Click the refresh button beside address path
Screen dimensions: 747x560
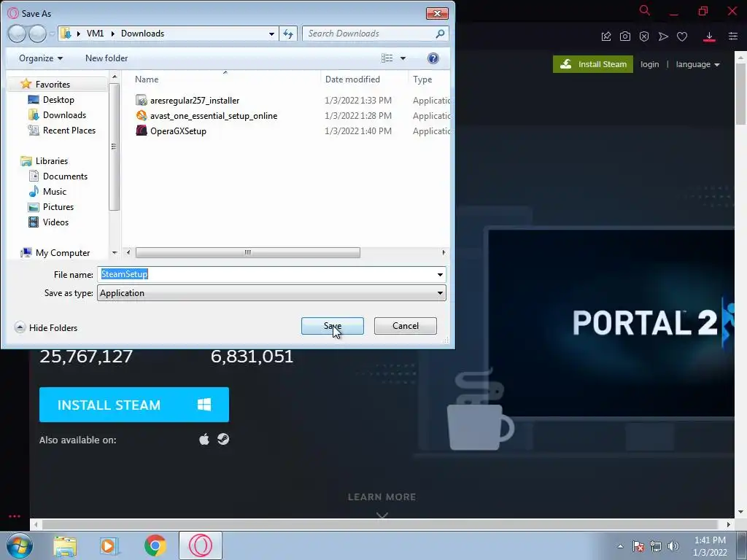click(x=288, y=34)
